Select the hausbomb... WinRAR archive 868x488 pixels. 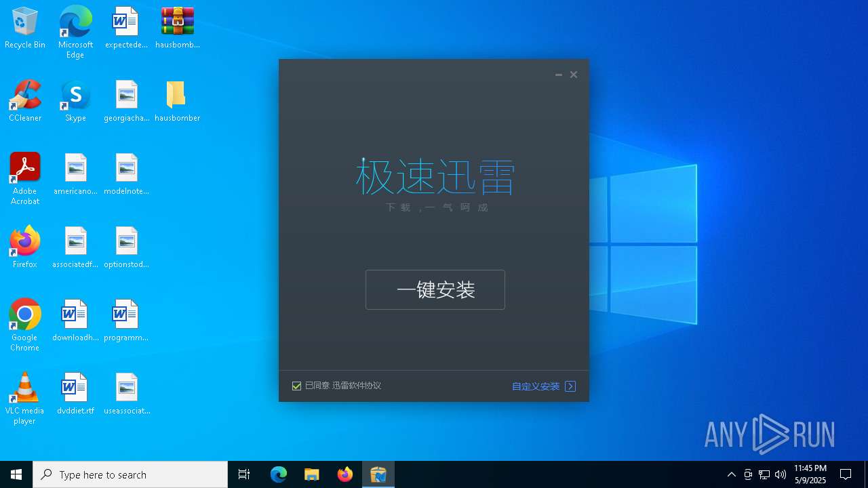pos(178,28)
